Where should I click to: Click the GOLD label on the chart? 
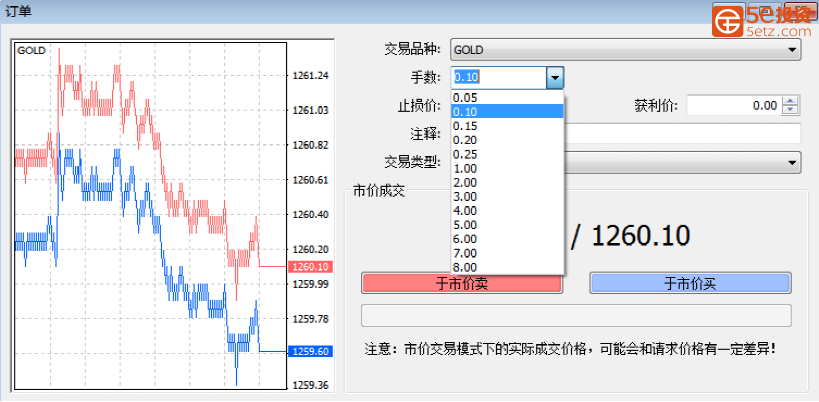[x=31, y=51]
